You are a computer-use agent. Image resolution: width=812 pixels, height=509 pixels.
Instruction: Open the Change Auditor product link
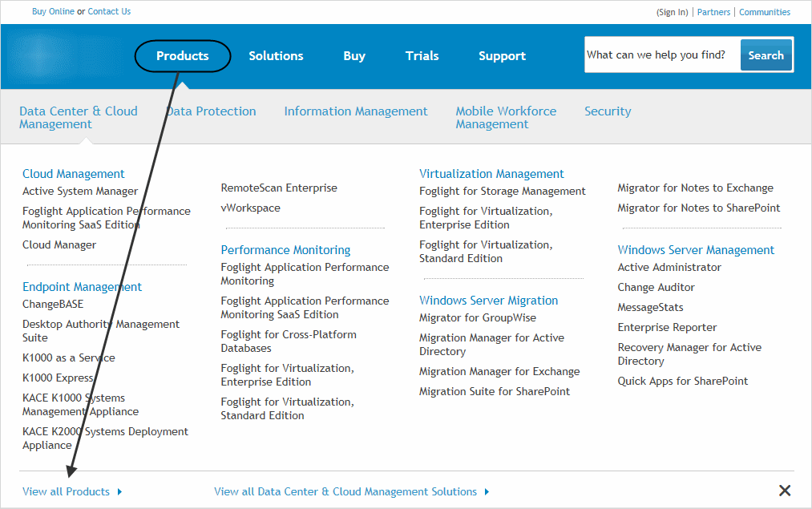coord(656,288)
